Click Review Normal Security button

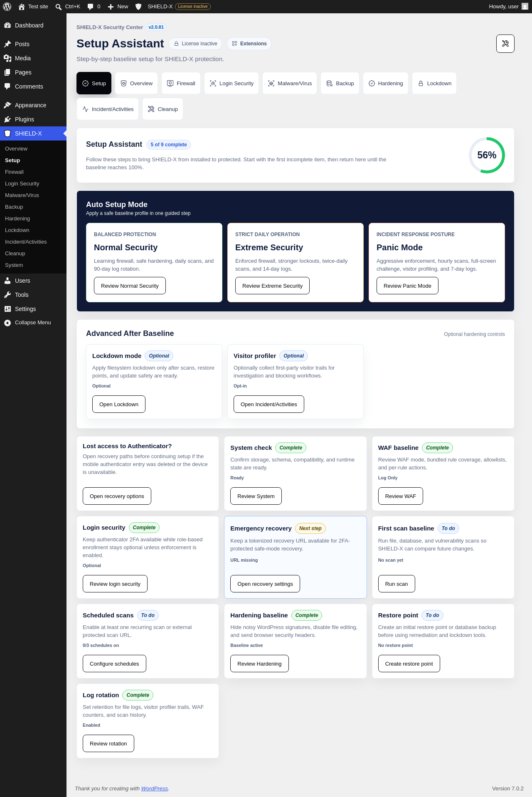tap(130, 286)
